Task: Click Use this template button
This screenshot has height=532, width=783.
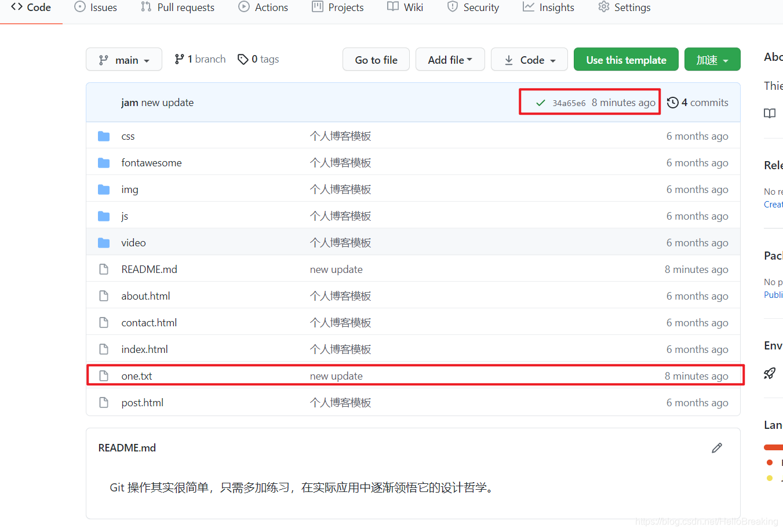Action: [626, 60]
